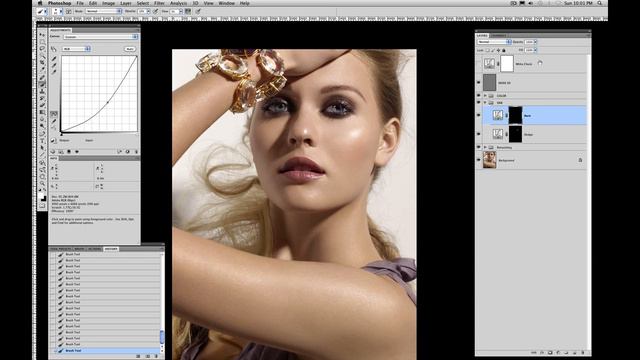This screenshot has height=360, width=640.
Task: Toggle airbrush mode in options bar
Action: (x=188, y=11)
